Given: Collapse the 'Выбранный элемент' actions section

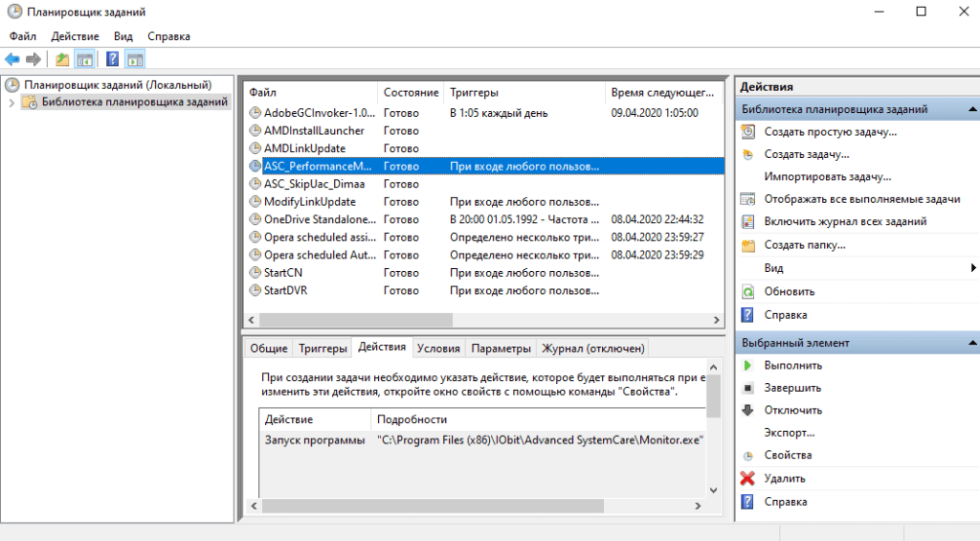Looking at the screenshot, I should (x=972, y=343).
